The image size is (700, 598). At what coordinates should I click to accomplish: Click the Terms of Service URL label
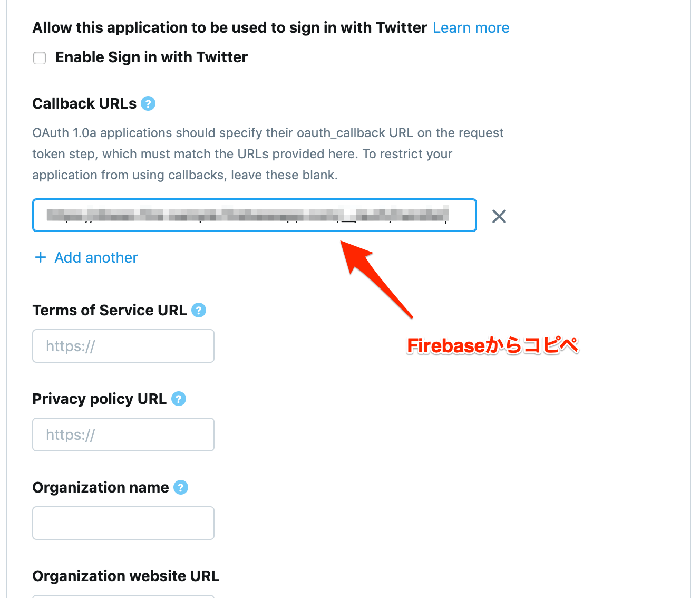pos(110,310)
